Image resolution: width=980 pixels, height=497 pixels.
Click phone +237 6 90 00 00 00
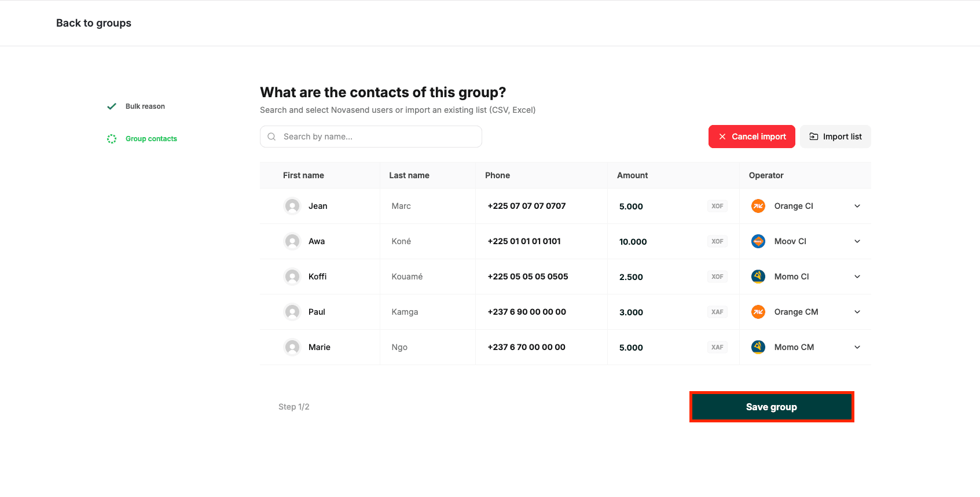[527, 312]
